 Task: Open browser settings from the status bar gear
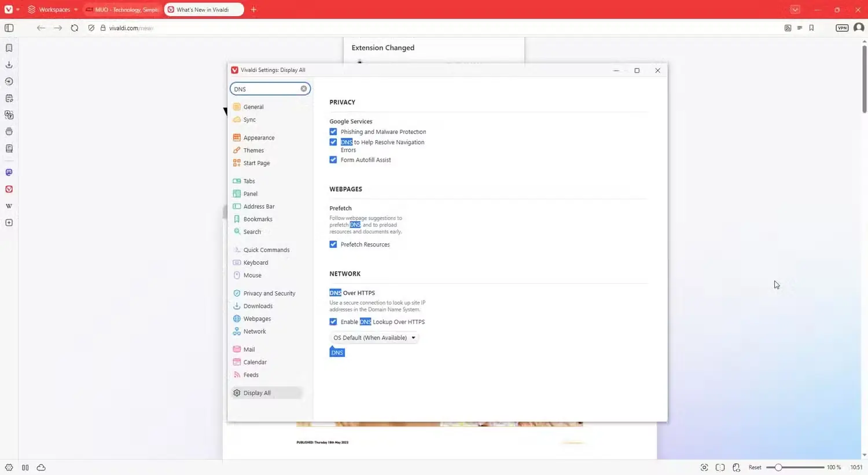point(9,467)
